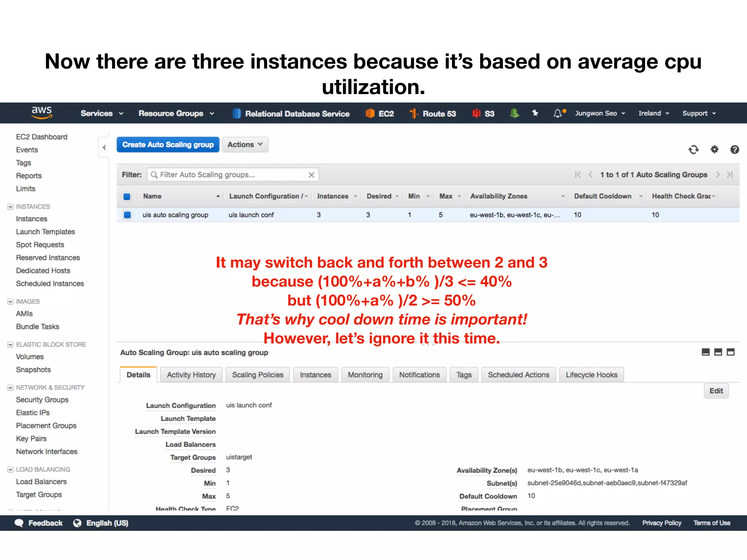Screen dimensions: 747x560
Task: Maximize the details pane layout icon
Action: [731, 352]
